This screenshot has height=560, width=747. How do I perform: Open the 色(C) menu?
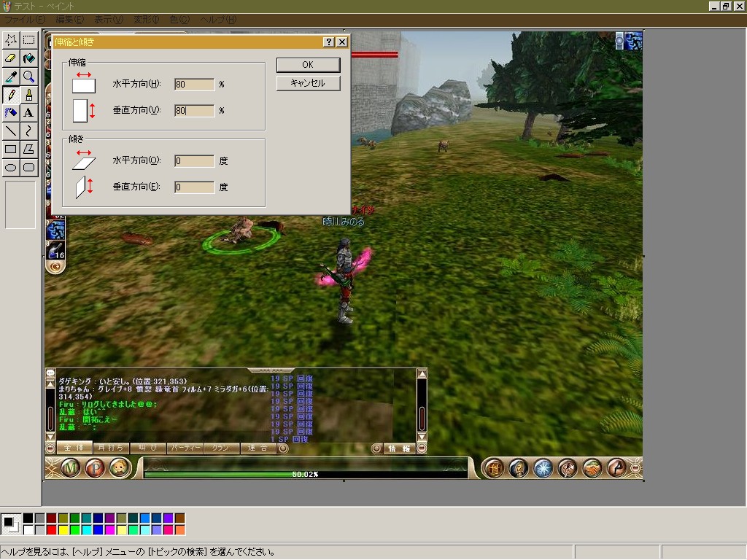[x=179, y=20]
